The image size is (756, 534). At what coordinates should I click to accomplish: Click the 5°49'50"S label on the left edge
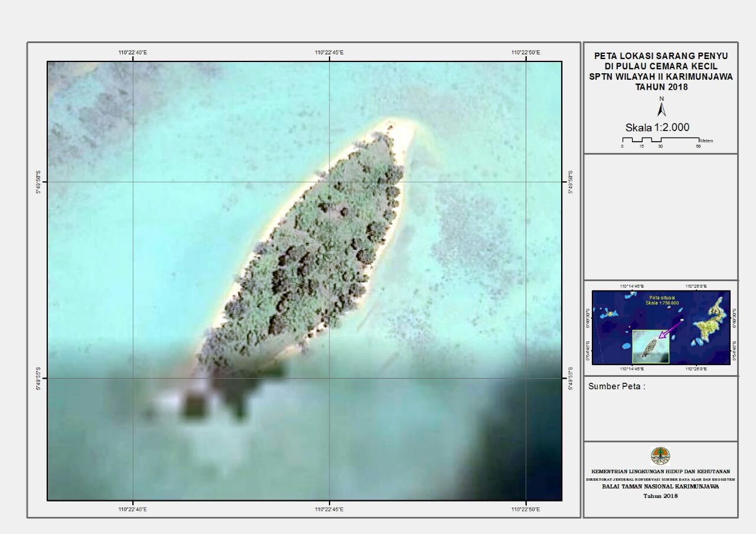click(x=40, y=182)
